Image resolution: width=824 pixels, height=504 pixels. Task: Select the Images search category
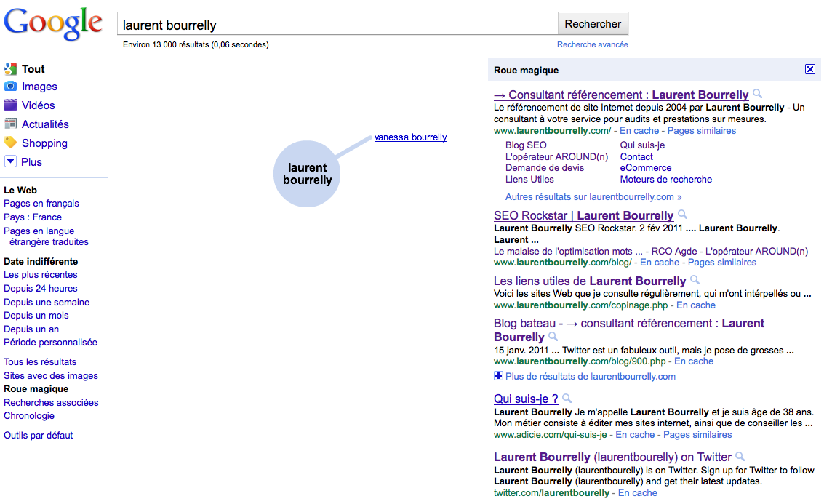39,87
